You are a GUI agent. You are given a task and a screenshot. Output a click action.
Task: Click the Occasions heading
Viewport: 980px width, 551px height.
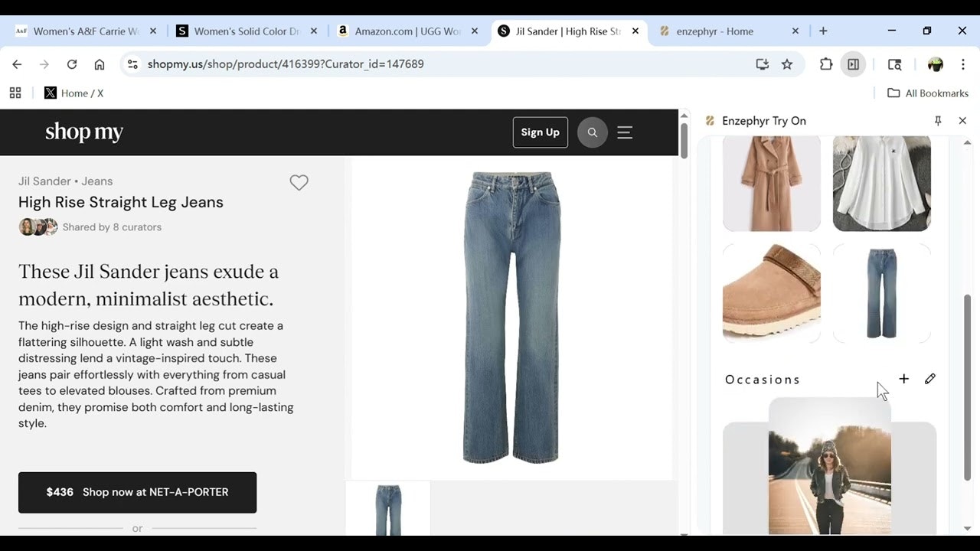763,380
